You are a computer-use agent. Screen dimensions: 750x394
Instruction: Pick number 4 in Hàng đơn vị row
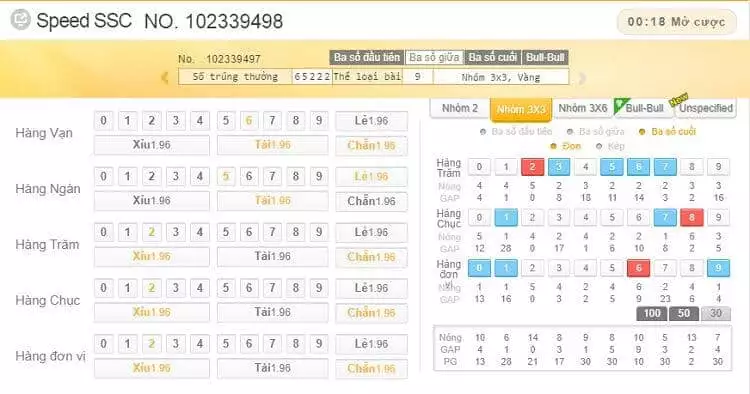point(199,344)
